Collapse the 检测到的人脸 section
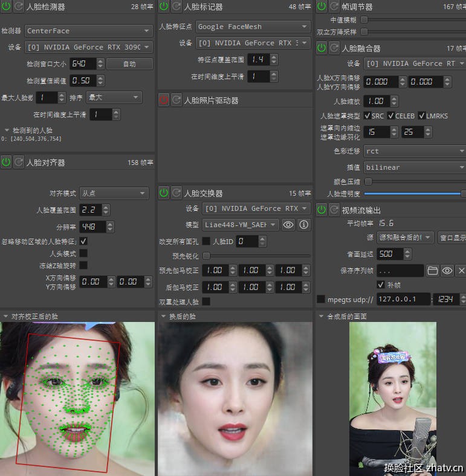The width and height of the screenshot is (466, 476). (x=7, y=130)
